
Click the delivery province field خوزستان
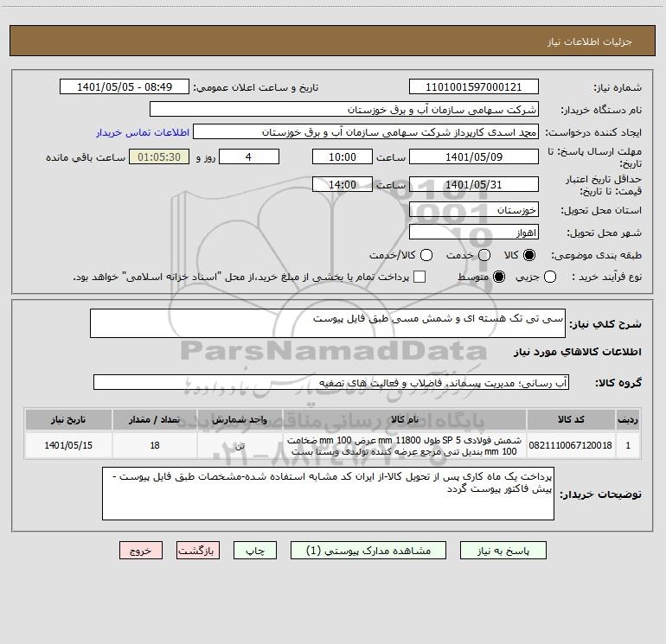(474, 210)
